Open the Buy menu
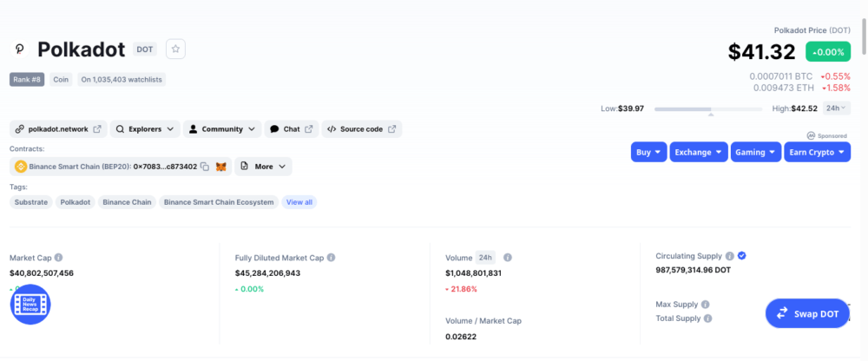 (x=648, y=152)
